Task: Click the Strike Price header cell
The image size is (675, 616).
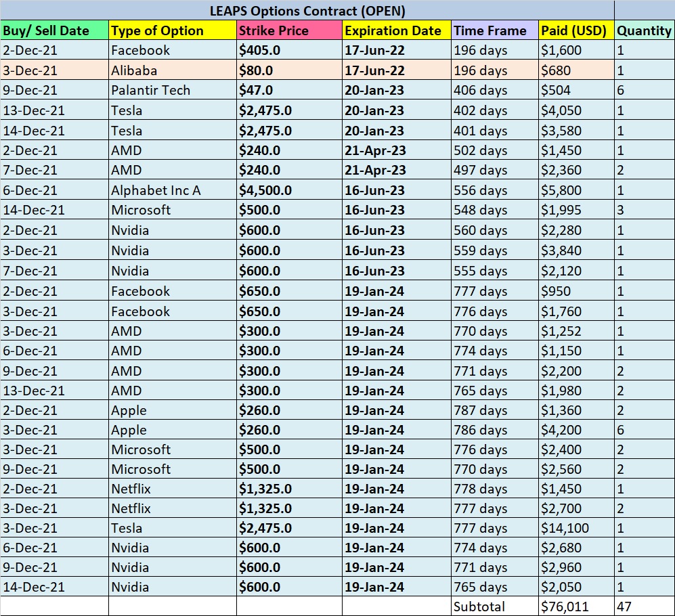Action: coord(289,30)
